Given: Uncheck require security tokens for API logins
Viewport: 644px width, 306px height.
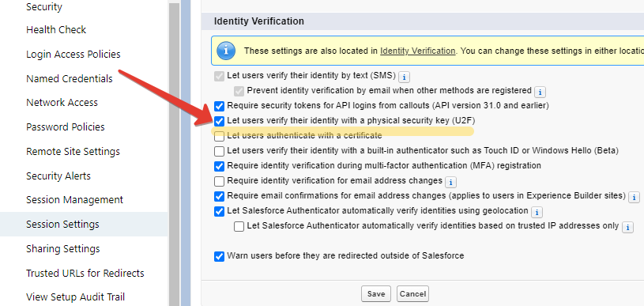Looking at the screenshot, I should (x=220, y=106).
